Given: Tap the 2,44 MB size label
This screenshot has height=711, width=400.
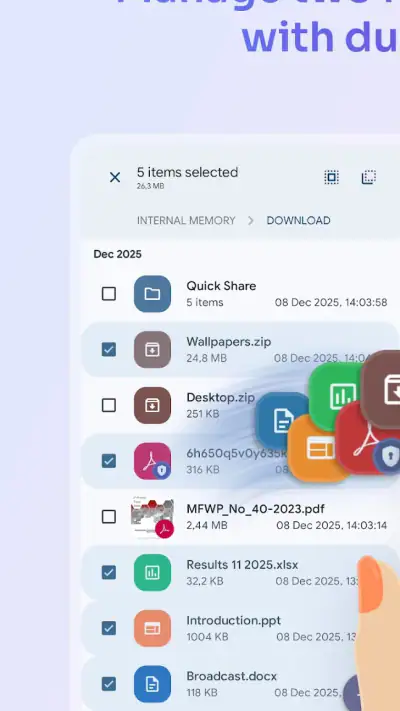Looking at the screenshot, I should [x=207, y=526].
